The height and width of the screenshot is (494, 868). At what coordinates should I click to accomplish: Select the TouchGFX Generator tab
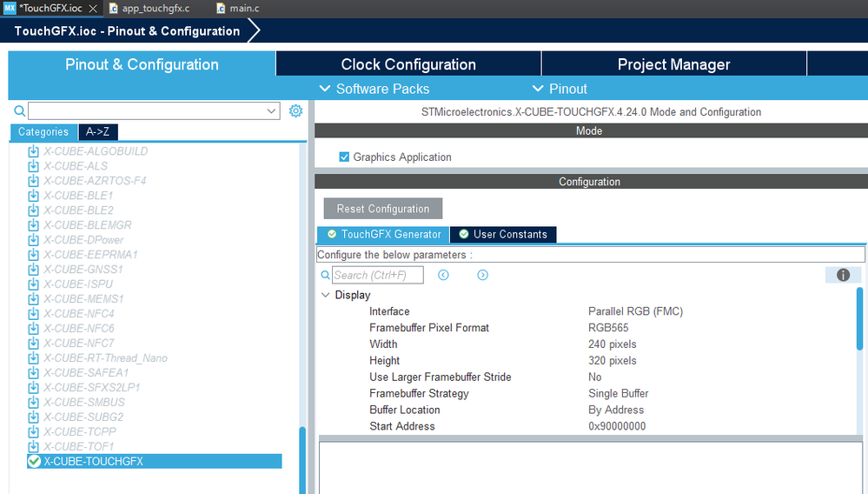(384, 234)
